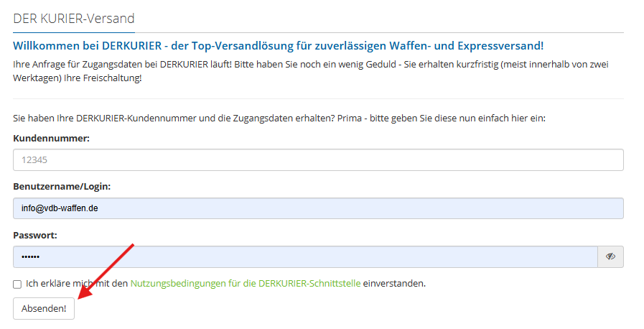Screen dimensions: 644x329
Task: Click the word 'einverstanden' after the link
Action: pos(394,284)
